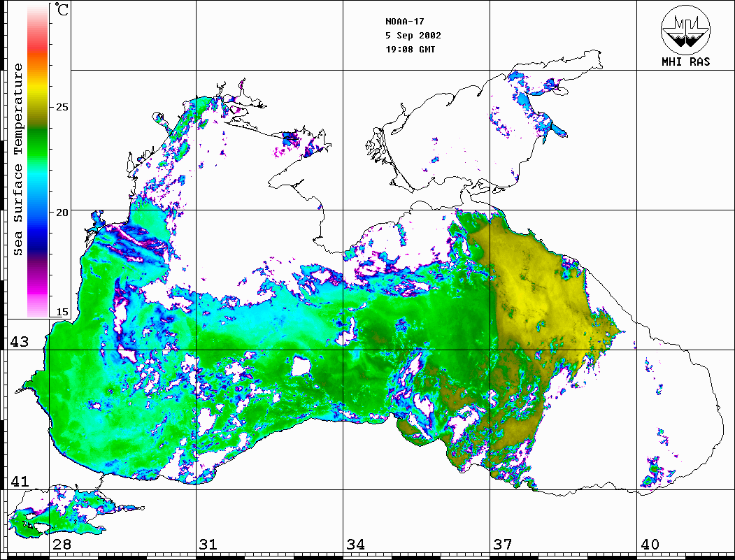Click longitude label '37'
The image size is (735, 560).
click(x=503, y=545)
